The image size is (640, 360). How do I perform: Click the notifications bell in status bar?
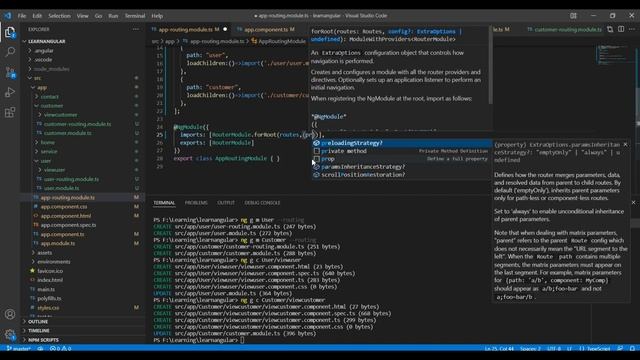(632, 349)
